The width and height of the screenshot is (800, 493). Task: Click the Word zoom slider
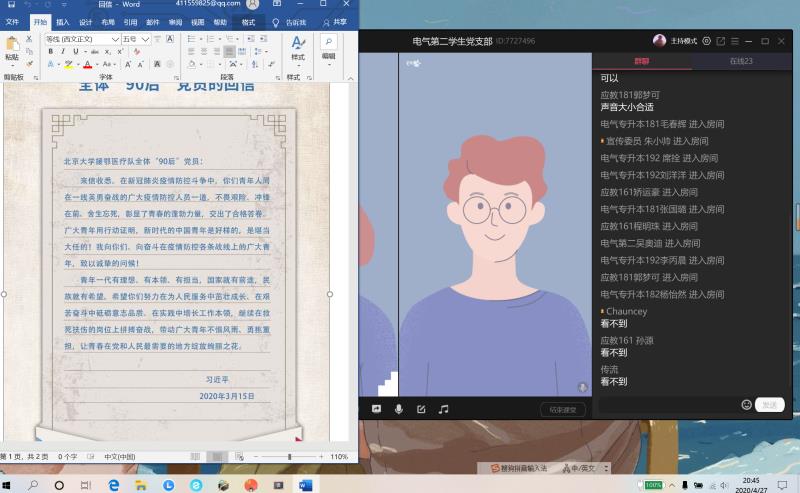tap(289, 457)
